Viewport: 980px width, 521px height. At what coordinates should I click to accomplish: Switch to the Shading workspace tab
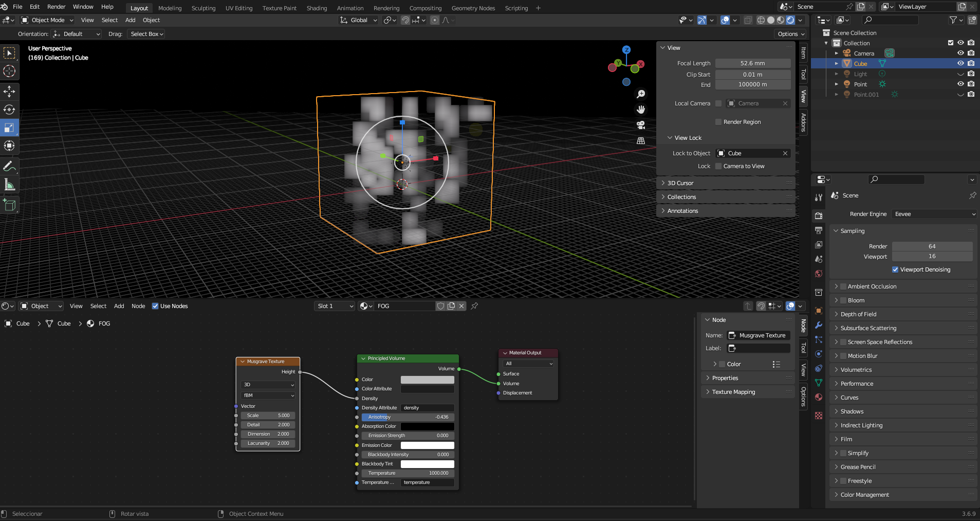tap(317, 8)
